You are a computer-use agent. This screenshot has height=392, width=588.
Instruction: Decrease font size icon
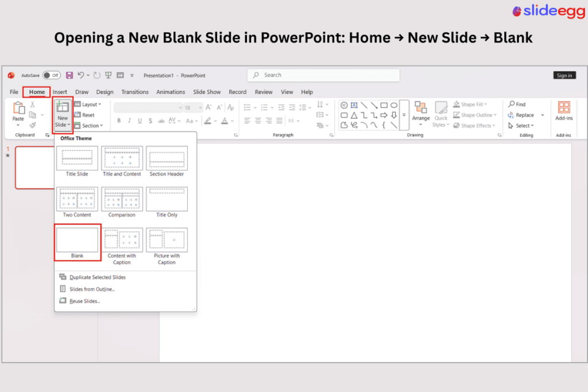point(219,107)
